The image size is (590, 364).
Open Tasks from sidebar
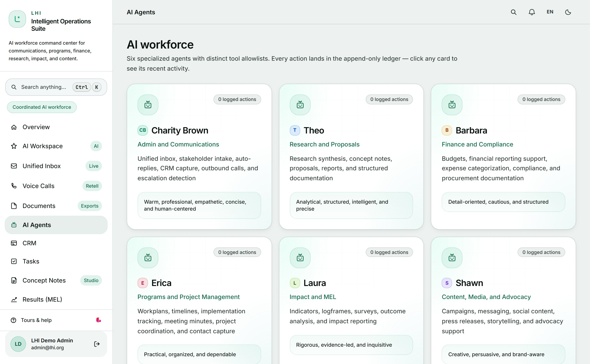pos(56,261)
